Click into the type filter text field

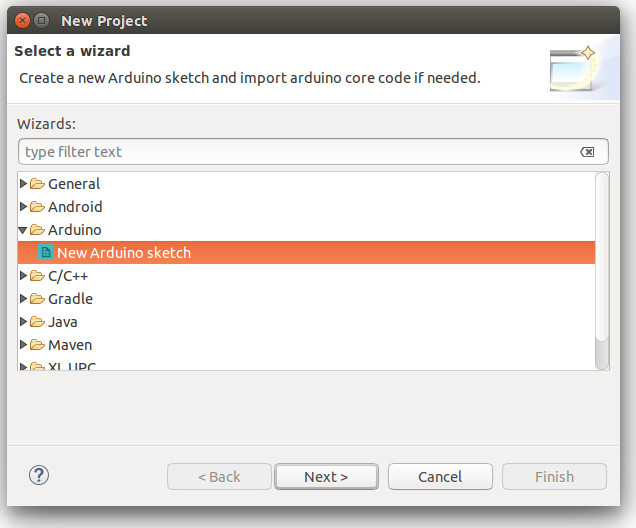(300, 152)
